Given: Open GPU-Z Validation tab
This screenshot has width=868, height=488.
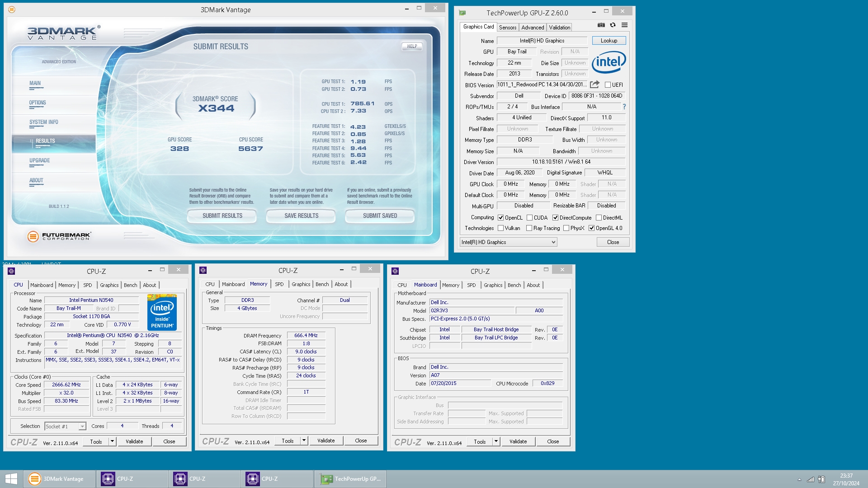Looking at the screenshot, I should (559, 28).
